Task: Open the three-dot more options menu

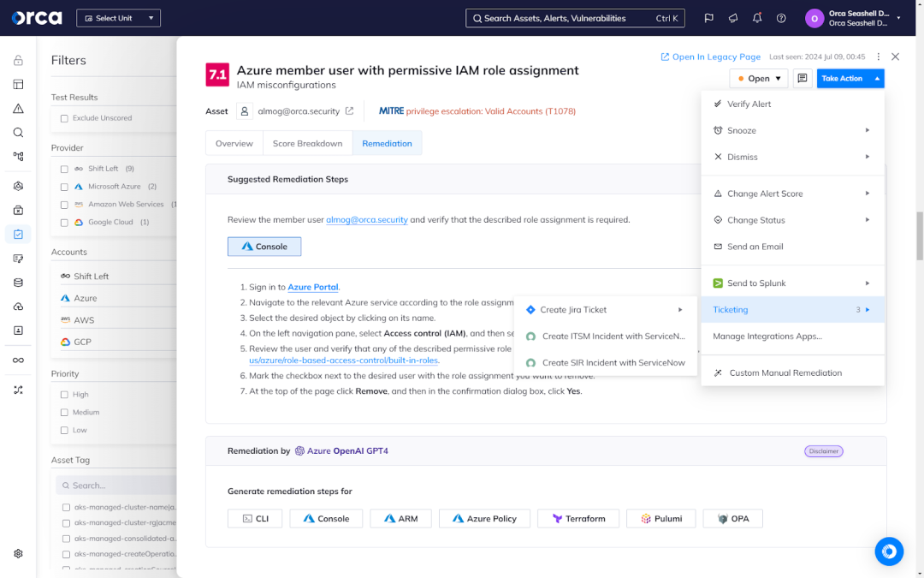Action: click(878, 57)
